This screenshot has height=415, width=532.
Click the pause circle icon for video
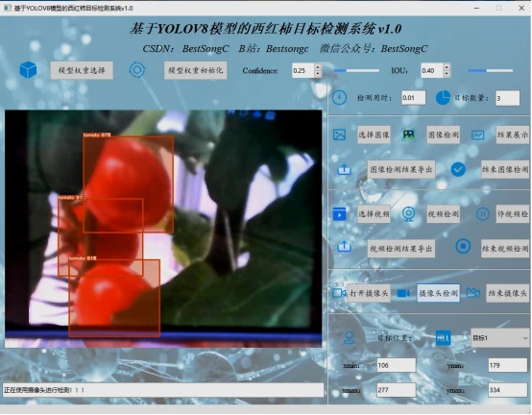point(482,214)
